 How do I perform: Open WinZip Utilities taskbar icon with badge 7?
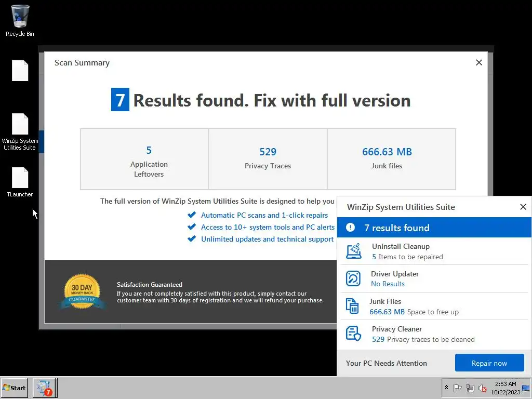click(x=45, y=388)
